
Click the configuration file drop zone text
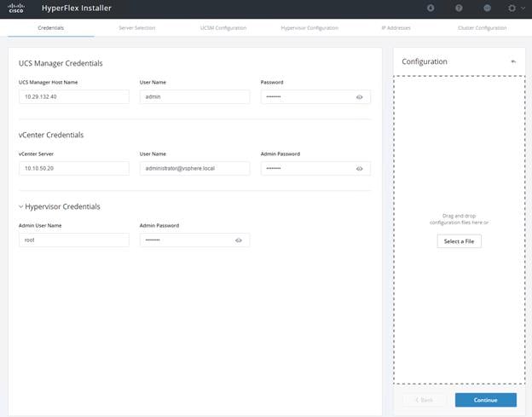[x=459, y=219]
